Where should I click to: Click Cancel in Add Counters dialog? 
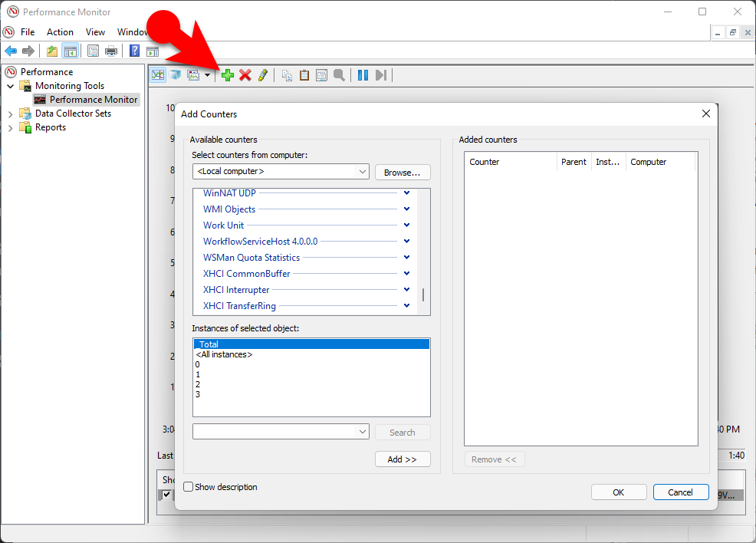(x=680, y=492)
